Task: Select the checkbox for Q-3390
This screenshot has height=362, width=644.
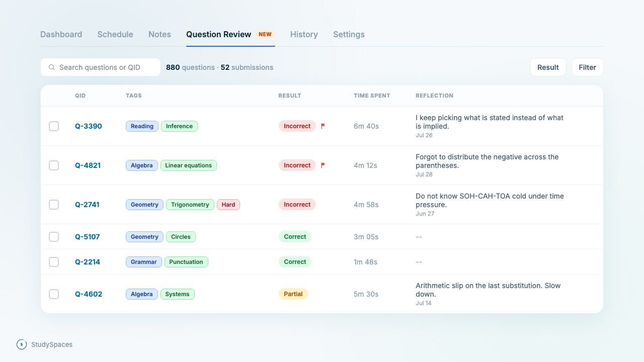Action: point(54,126)
